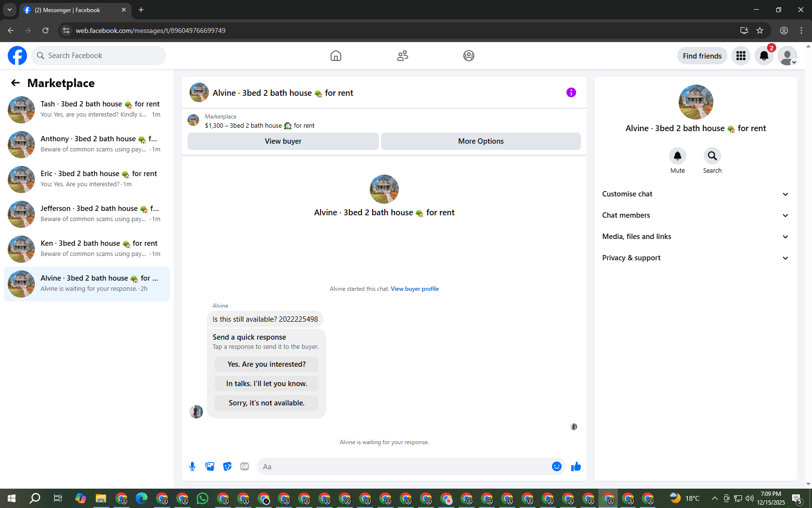Open the Home feed icon
812x508 pixels.
click(x=336, y=56)
